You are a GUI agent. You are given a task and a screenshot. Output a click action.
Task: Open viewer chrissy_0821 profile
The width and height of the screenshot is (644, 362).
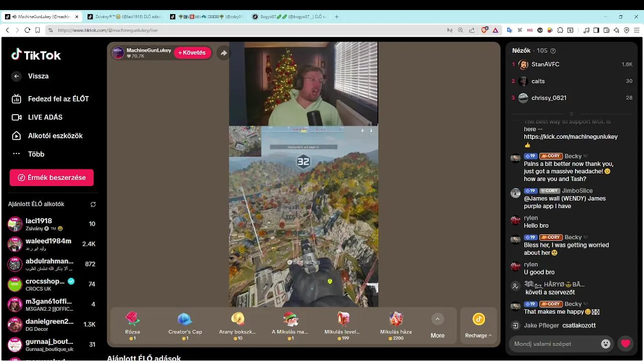572,98
